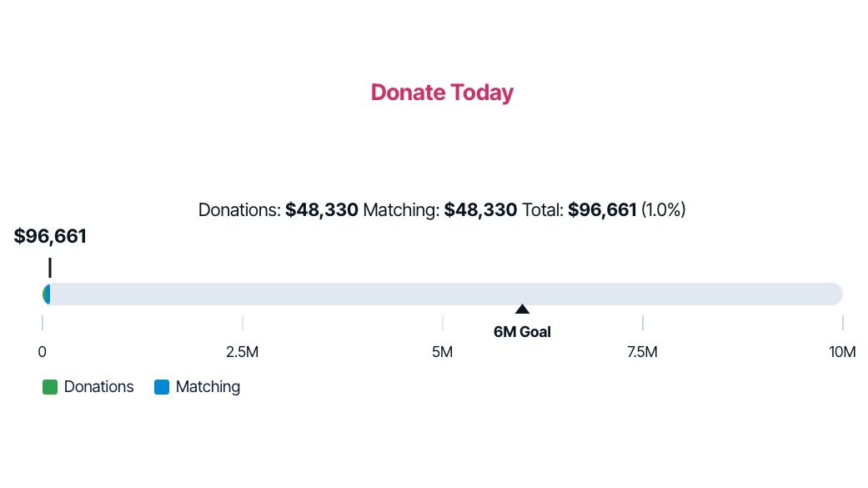
Task: Click the (1.0%) percentage text
Action: 663,210
